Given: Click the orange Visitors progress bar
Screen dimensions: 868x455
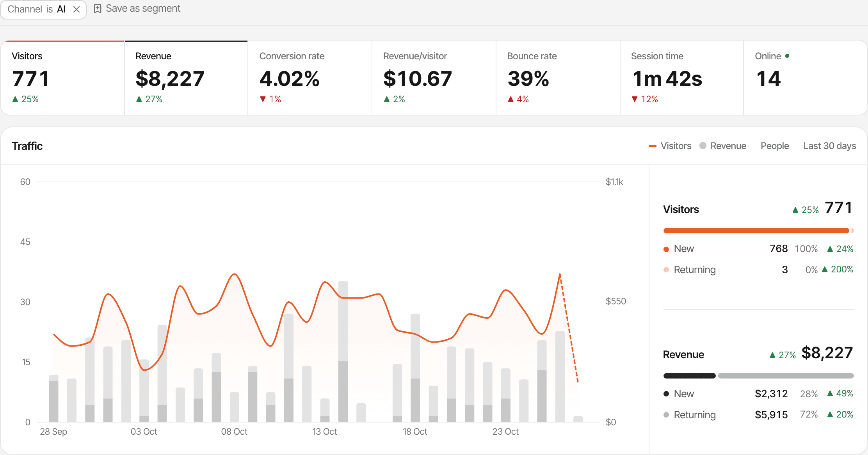Looking at the screenshot, I should coord(756,231).
